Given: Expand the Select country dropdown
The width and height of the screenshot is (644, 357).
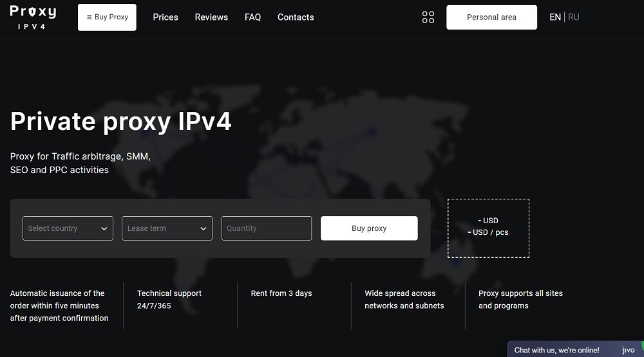Looking at the screenshot, I should click(68, 228).
